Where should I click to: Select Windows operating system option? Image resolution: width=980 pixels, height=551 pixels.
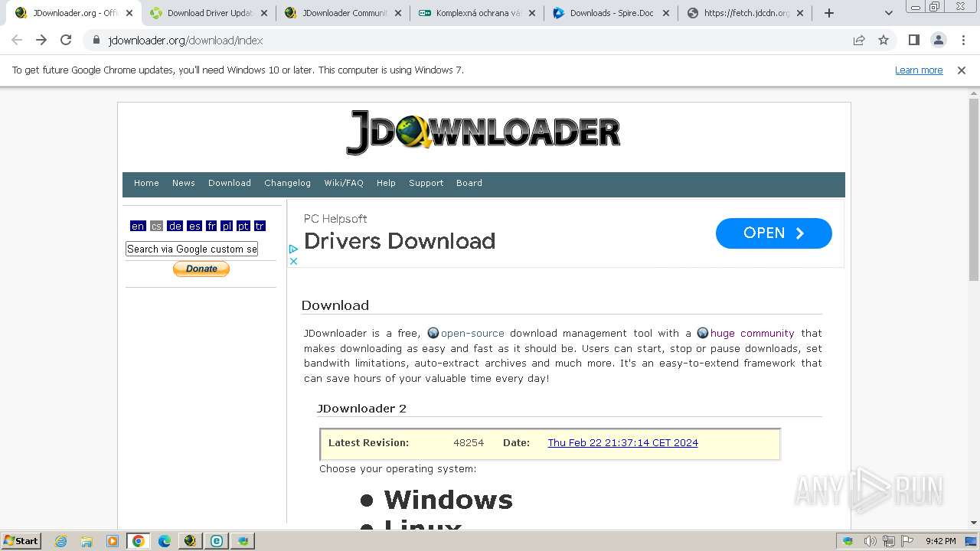(x=448, y=500)
